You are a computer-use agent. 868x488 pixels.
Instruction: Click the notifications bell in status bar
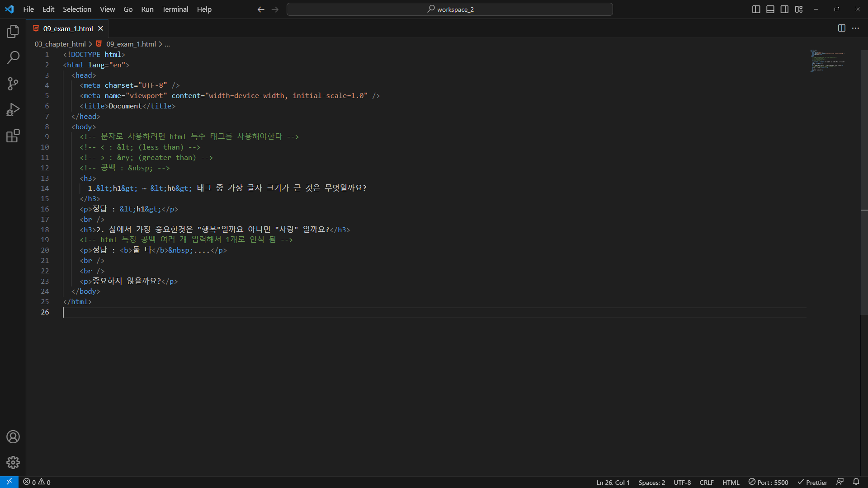tap(856, 482)
